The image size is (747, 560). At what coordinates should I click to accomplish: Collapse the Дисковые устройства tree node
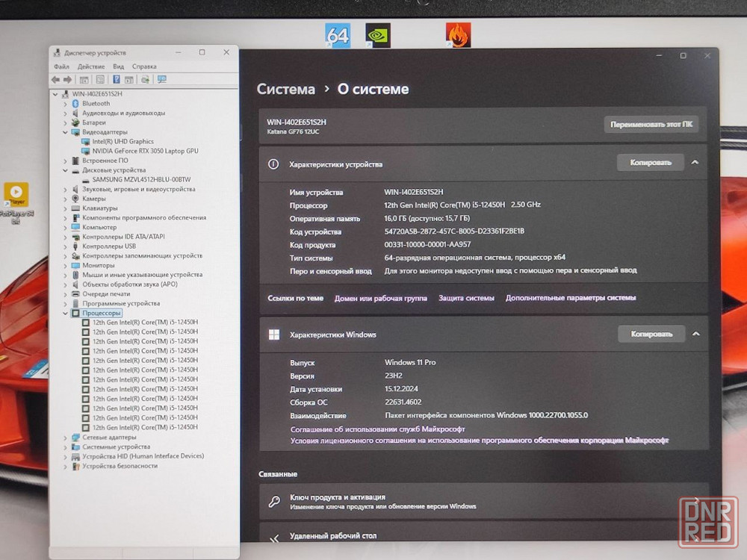tap(65, 170)
